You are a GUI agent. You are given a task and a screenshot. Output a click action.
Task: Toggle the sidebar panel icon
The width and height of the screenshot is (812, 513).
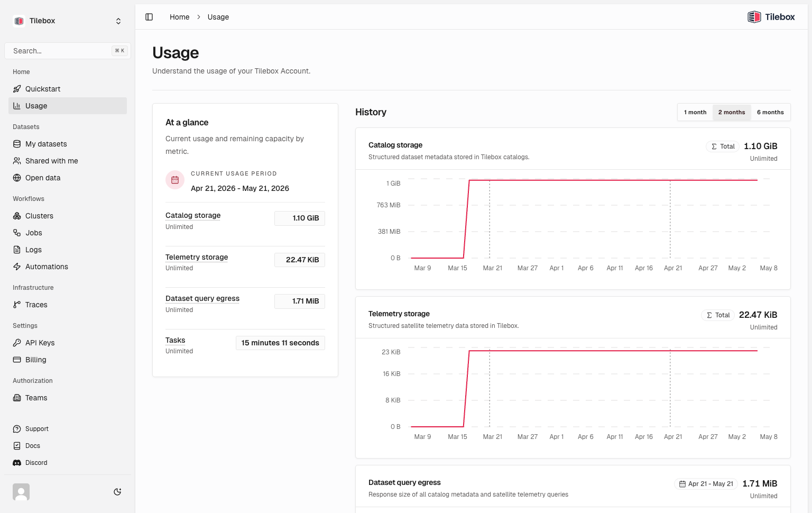149,17
